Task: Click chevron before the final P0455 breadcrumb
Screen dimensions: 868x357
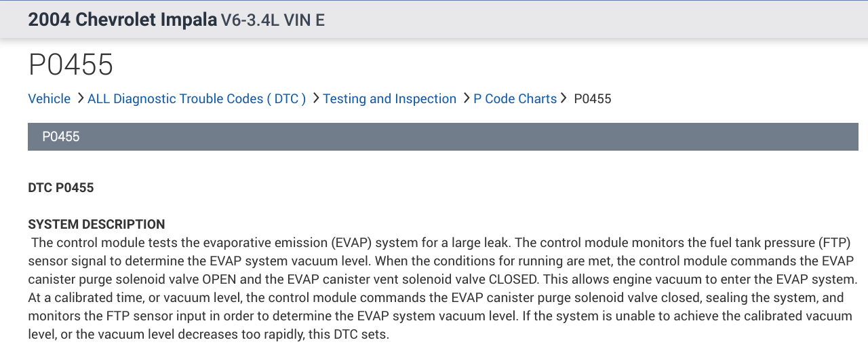Action: [564, 98]
